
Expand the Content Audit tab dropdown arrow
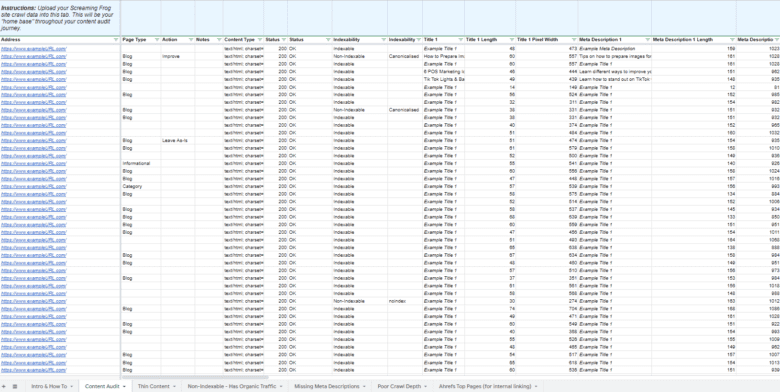124,387
